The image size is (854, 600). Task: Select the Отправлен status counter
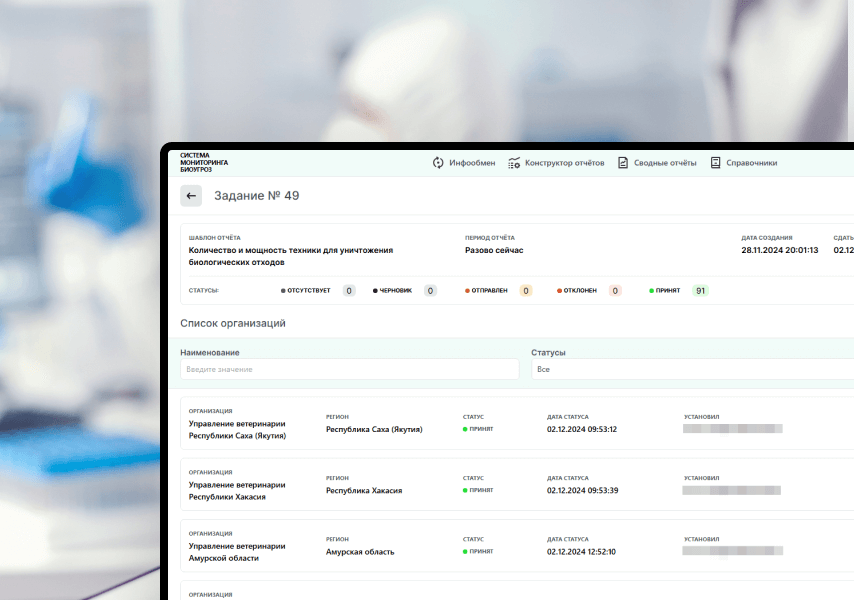point(498,291)
